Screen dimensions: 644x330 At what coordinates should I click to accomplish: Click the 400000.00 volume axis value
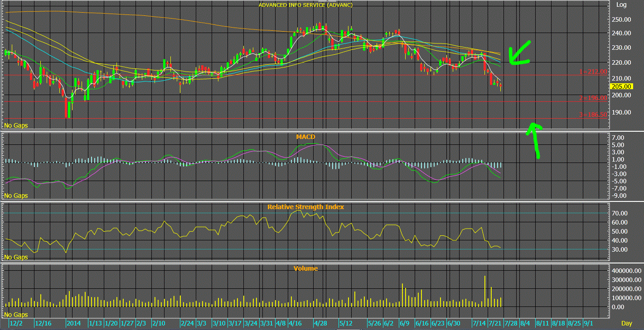click(626, 270)
